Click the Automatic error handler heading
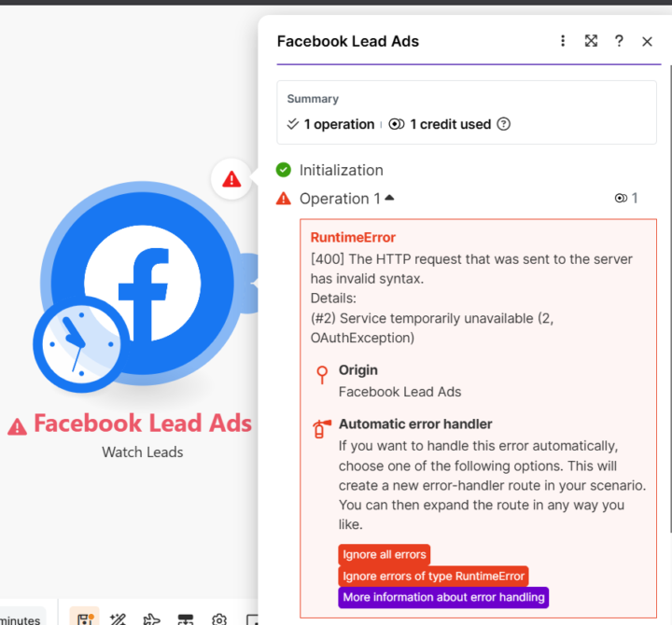This screenshot has width=672, height=625. tap(415, 424)
